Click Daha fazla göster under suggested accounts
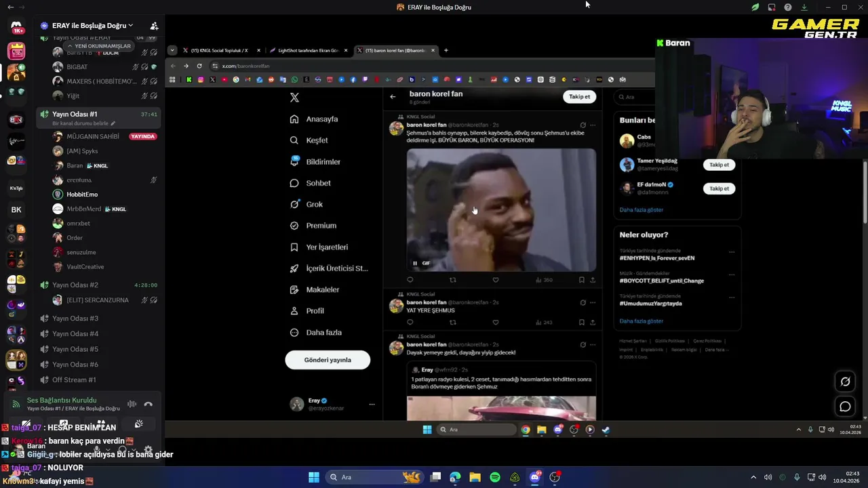This screenshot has width=868, height=488. (x=642, y=210)
